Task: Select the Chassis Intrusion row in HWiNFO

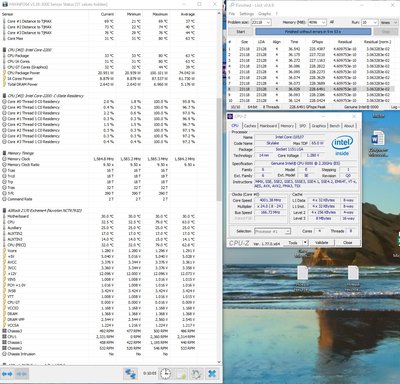Action: point(99,354)
